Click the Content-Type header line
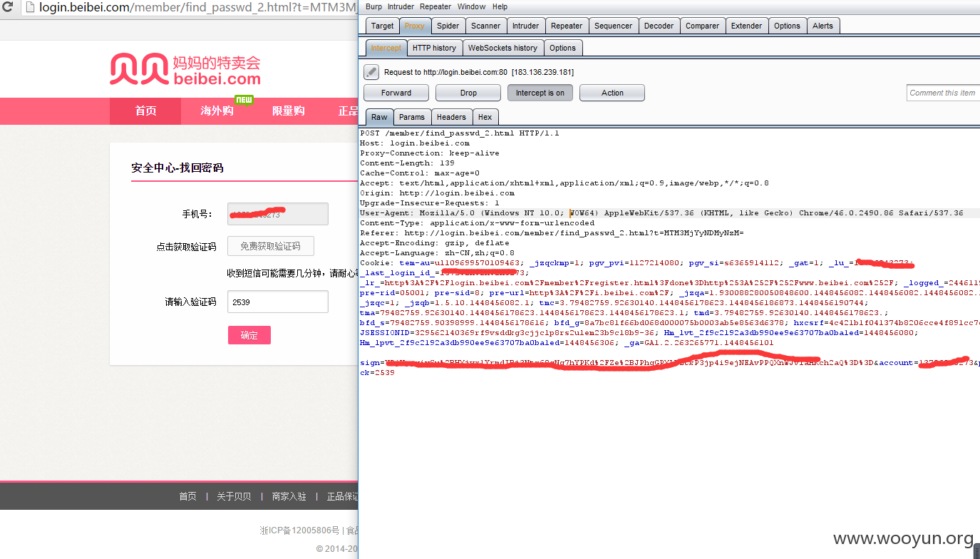 coord(477,223)
